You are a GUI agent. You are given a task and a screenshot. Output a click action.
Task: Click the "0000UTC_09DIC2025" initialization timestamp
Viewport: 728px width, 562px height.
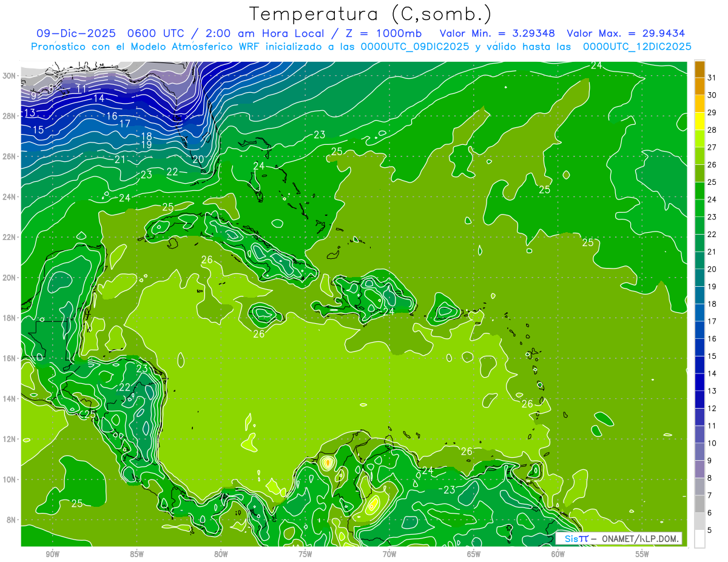(x=414, y=47)
